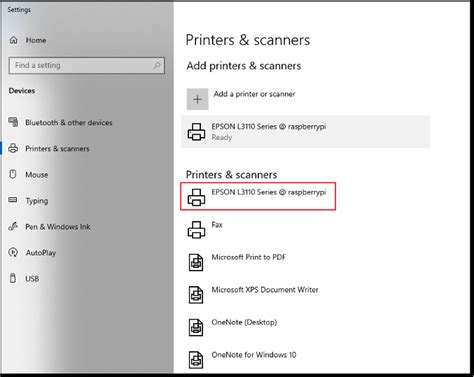Select Printers & scanners in sidebar
The width and height of the screenshot is (474, 377).
[57, 149]
